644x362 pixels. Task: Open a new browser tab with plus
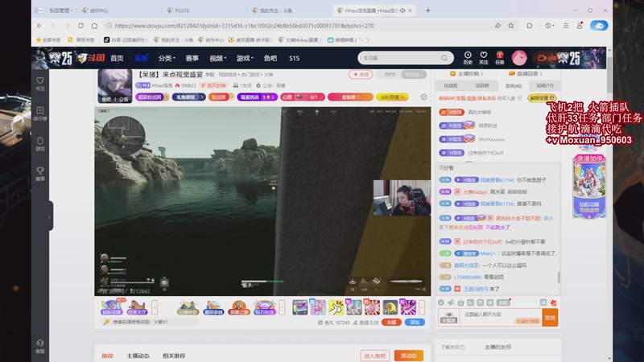click(427, 10)
